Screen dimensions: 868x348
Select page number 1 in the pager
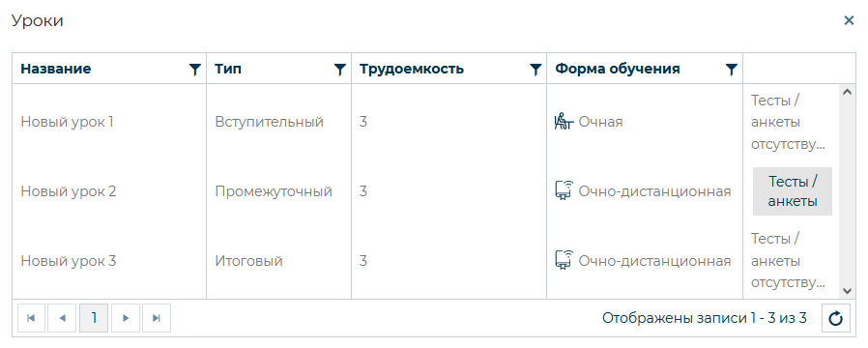point(94,318)
